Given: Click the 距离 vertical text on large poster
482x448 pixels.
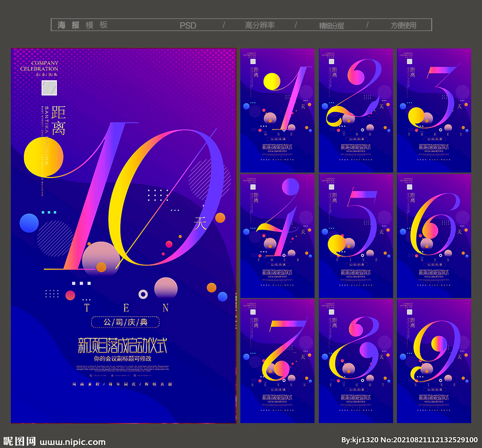Looking at the screenshot, I should tap(58, 120).
